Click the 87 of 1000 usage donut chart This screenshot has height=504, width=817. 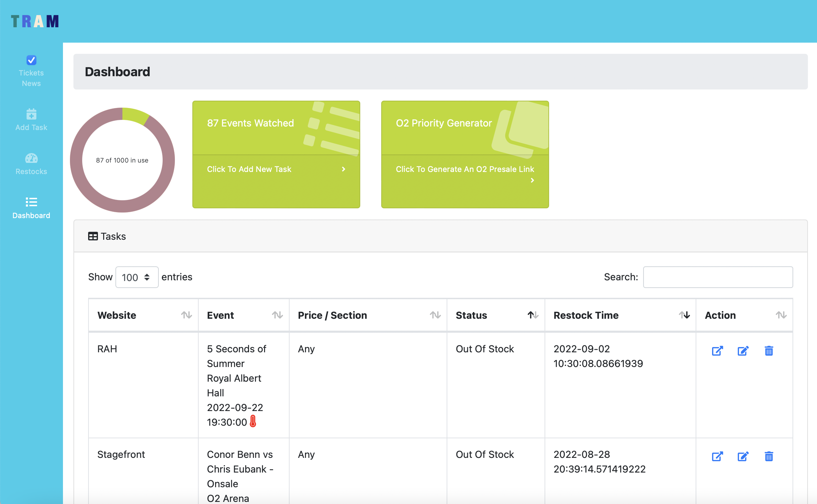[x=122, y=160]
